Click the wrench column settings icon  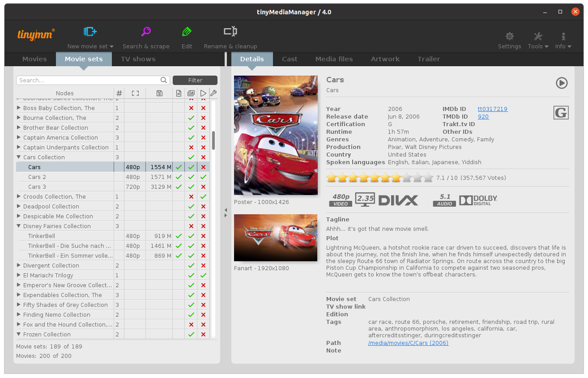pos(213,93)
